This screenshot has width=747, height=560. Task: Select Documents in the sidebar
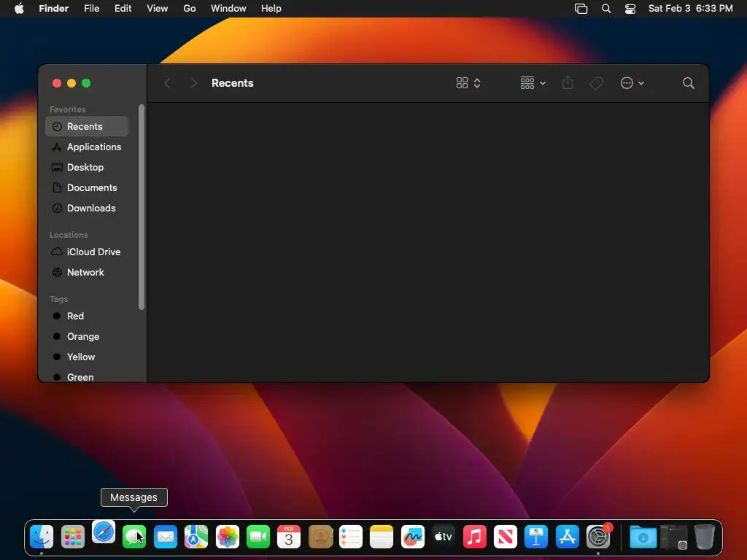(x=87, y=187)
